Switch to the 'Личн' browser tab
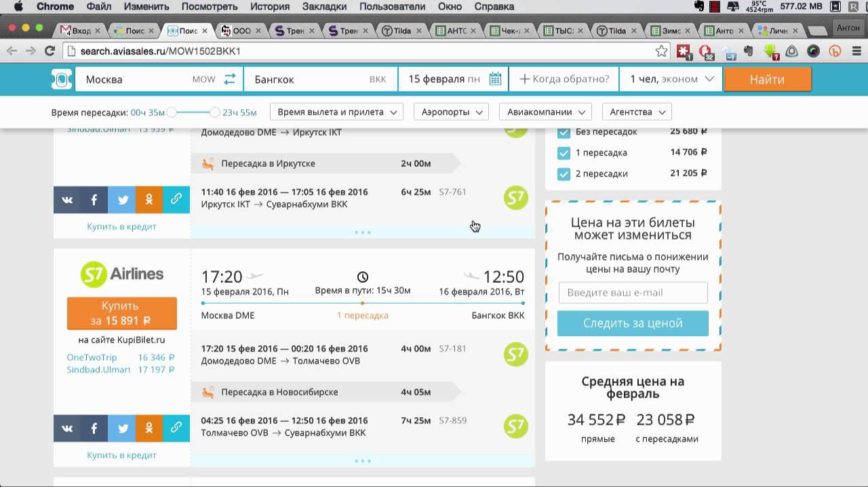The height and width of the screenshot is (487, 868). [x=778, y=31]
